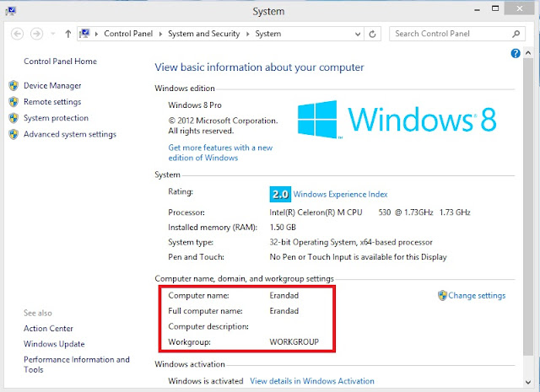Select Control Panel in the breadcrumb
The height and width of the screenshot is (392, 540).
[x=128, y=34]
